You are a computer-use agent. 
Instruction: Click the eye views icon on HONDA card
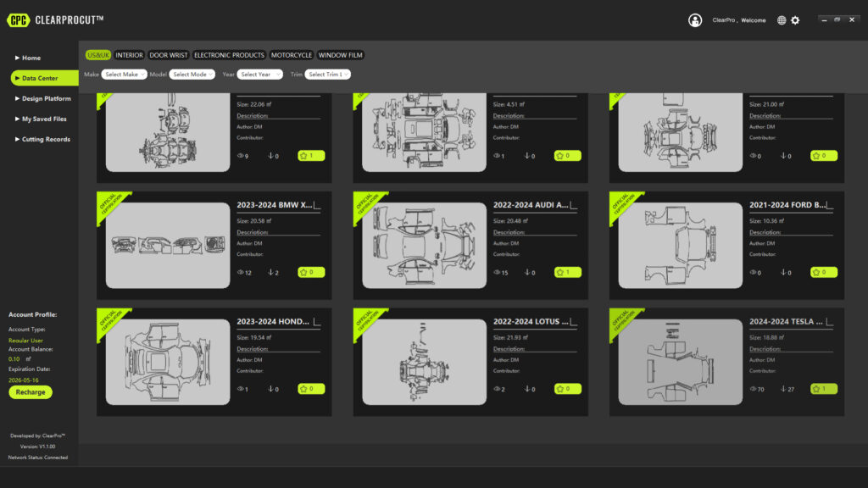[240, 389]
